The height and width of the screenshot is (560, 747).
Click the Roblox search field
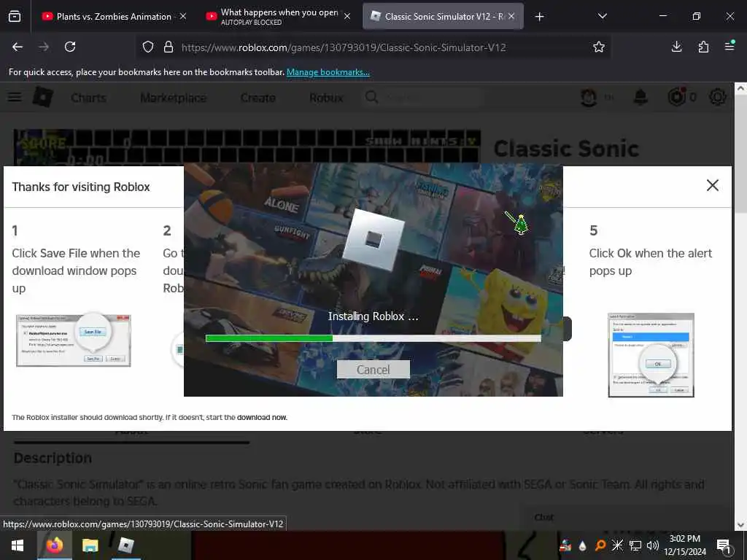(424, 98)
